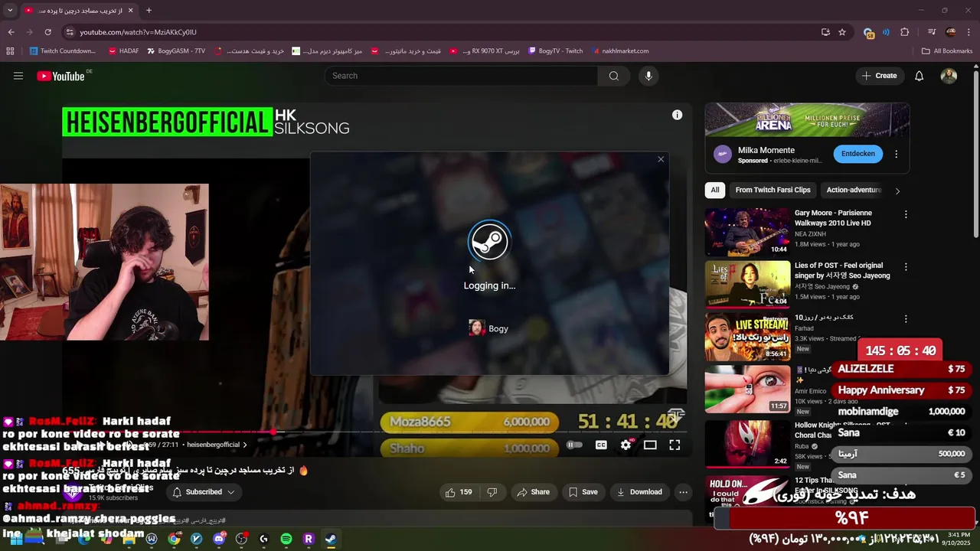980x551 pixels.
Task: Open Google Chrome from the taskbar
Action: coord(174,539)
